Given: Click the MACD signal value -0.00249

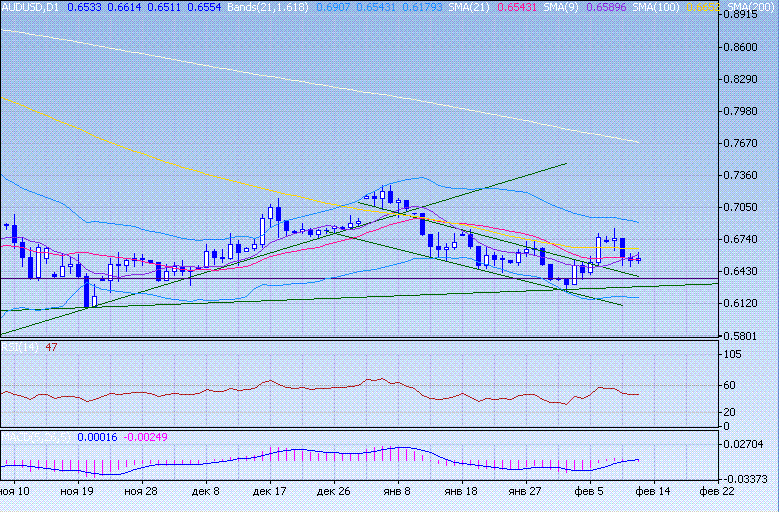Looking at the screenshot, I should click(145, 437).
